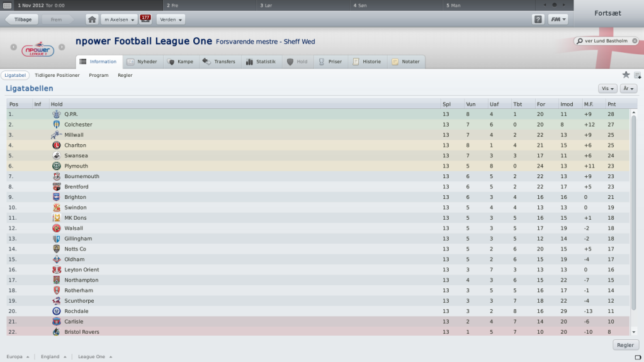The image size is (644, 362).
Task: Select the Tidligere Positioner sub-tab
Action: coord(57,75)
